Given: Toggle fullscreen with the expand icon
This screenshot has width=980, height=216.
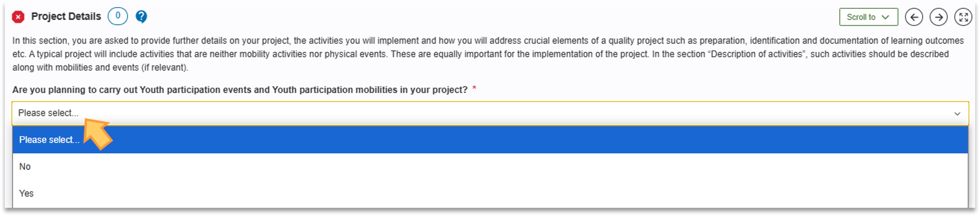Looking at the screenshot, I should coord(963,17).
